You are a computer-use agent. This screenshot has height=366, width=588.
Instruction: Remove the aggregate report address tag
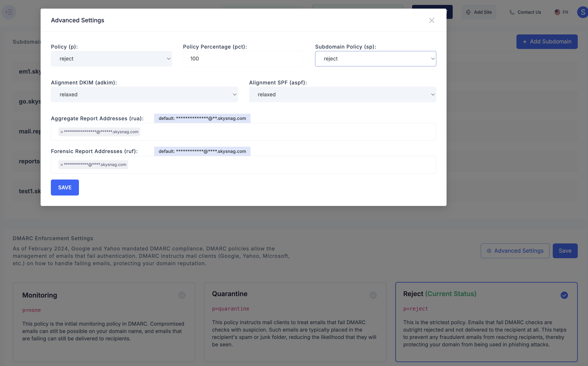[62, 132]
